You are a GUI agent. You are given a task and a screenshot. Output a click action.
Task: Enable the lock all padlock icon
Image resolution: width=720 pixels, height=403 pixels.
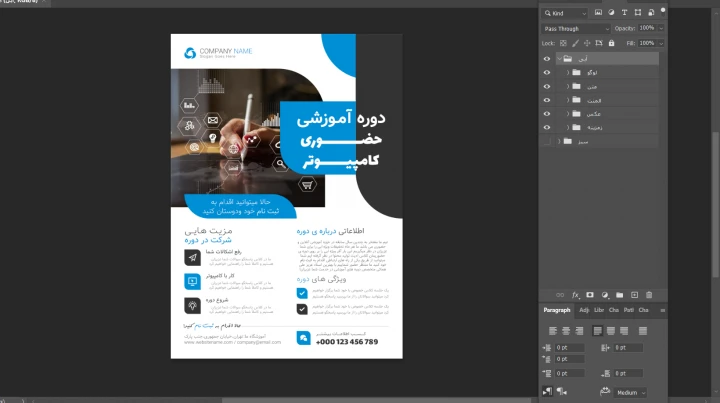(609, 44)
